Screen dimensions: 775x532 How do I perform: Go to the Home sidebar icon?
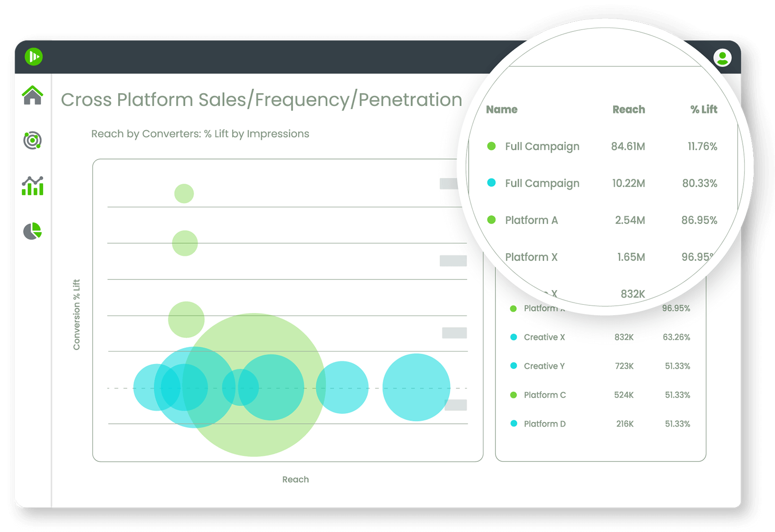coord(33,95)
